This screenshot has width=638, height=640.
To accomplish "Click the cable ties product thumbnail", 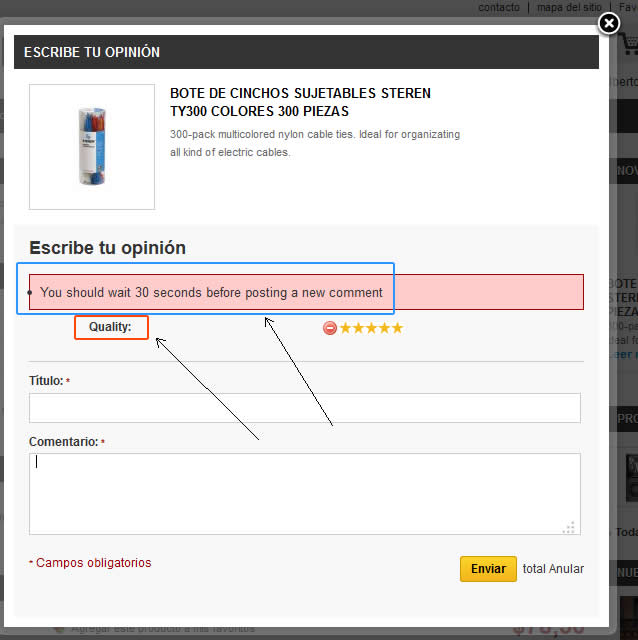I will (92, 147).
